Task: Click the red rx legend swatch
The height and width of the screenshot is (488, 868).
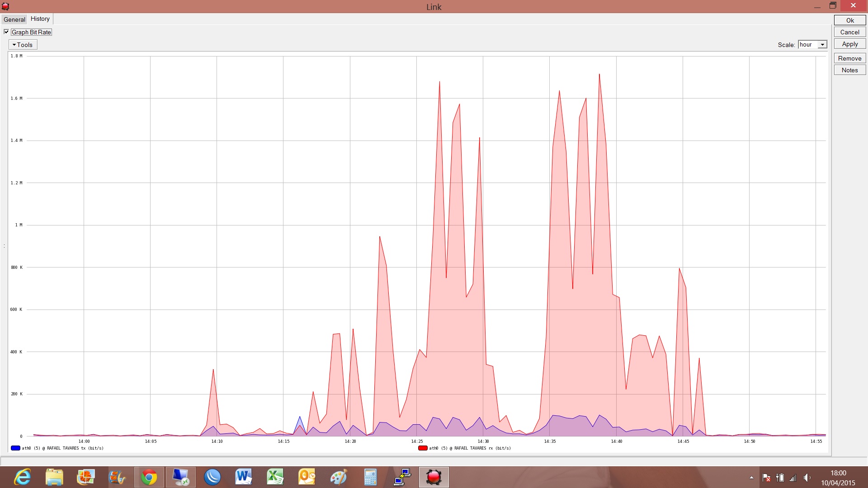Action: coord(423,448)
